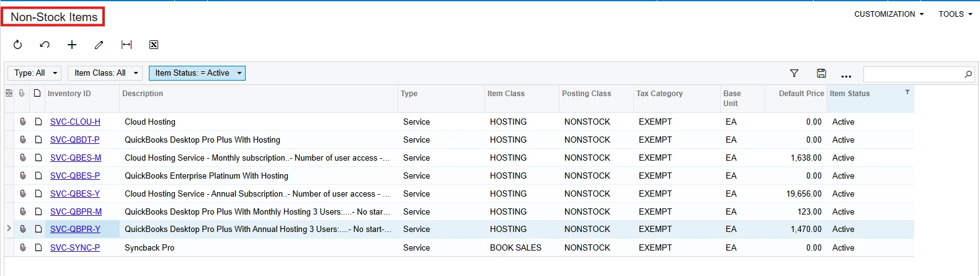Click the search magnifier icon
Image resolution: width=980 pixels, height=276 pixels.
click(968, 74)
